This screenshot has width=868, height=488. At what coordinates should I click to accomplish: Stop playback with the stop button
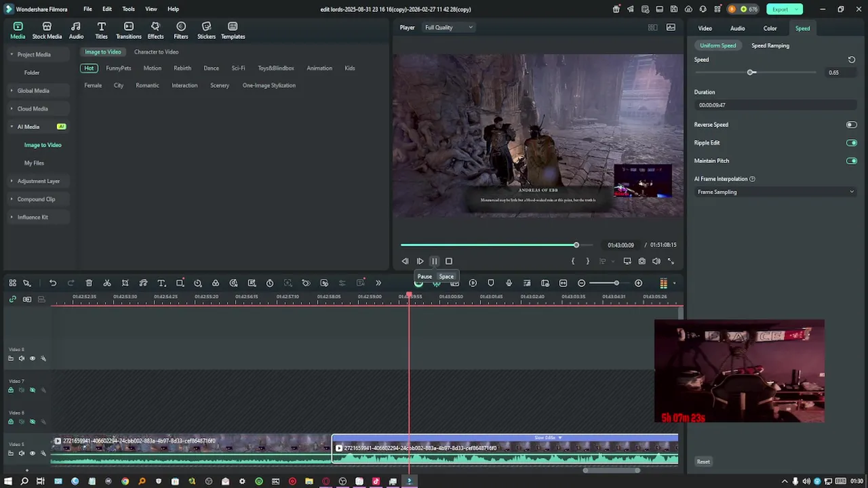point(449,261)
